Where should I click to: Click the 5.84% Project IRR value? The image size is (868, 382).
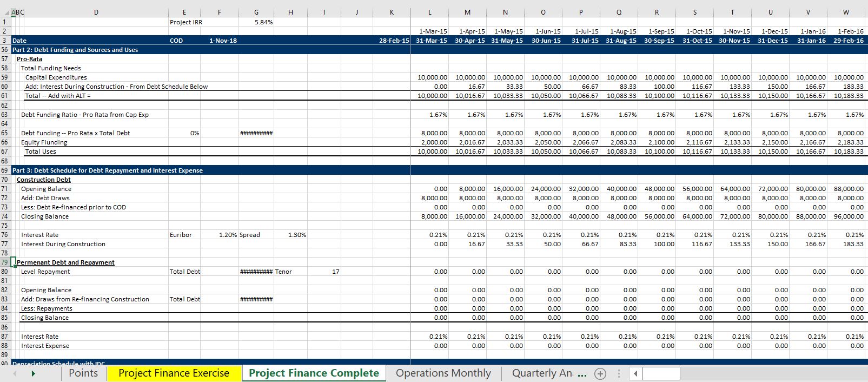click(263, 22)
